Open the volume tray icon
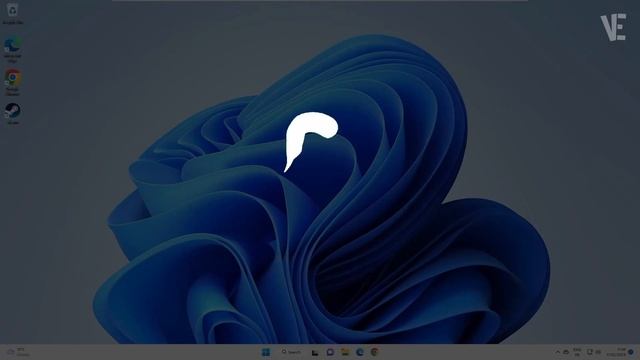 (599, 352)
